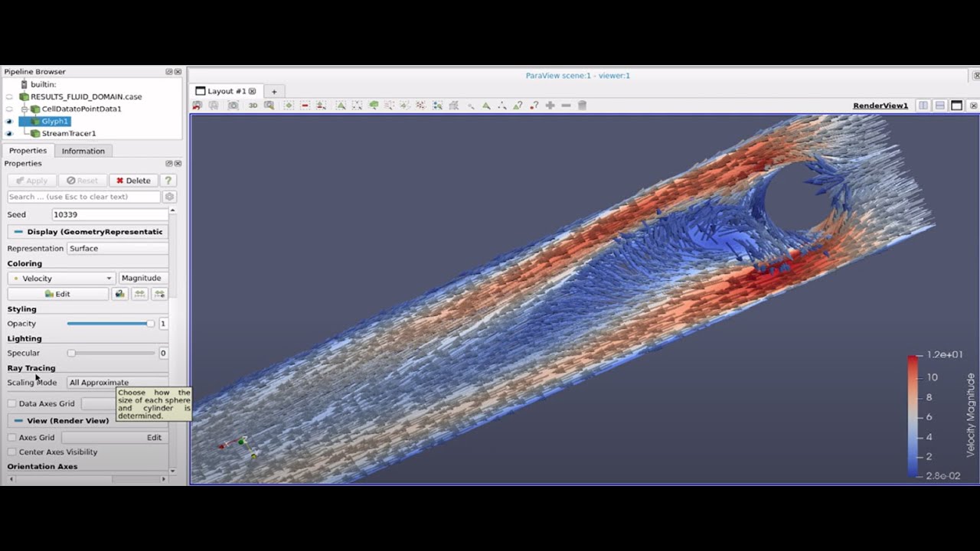Click the Apply button

pyautogui.click(x=31, y=181)
